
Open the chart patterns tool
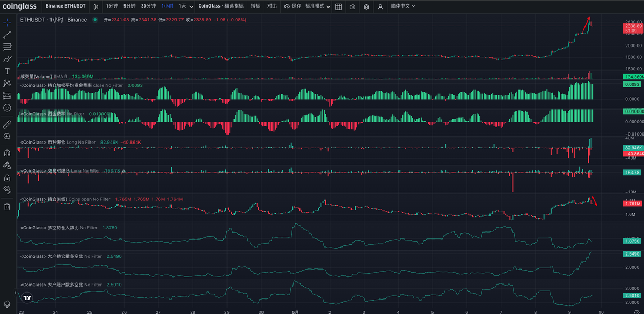click(7, 83)
